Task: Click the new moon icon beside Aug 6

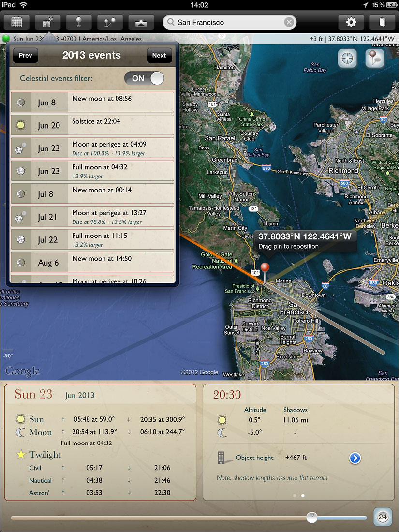Action: (x=21, y=262)
